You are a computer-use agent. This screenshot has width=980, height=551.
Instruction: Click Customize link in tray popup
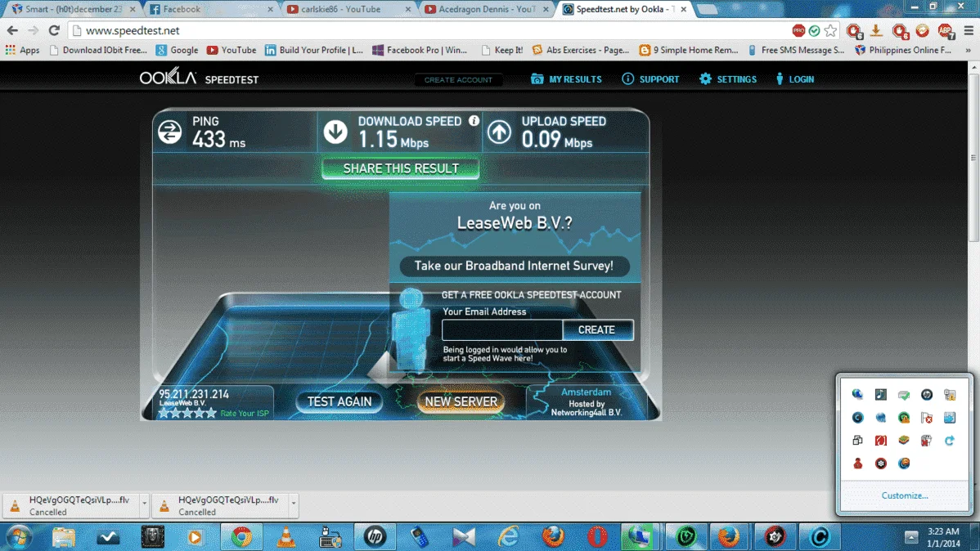[x=905, y=495]
